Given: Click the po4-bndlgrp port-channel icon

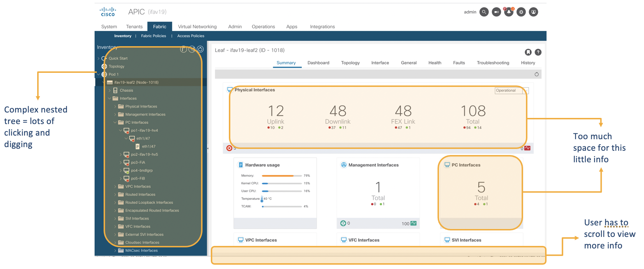Looking at the screenshot, I should (126, 171).
